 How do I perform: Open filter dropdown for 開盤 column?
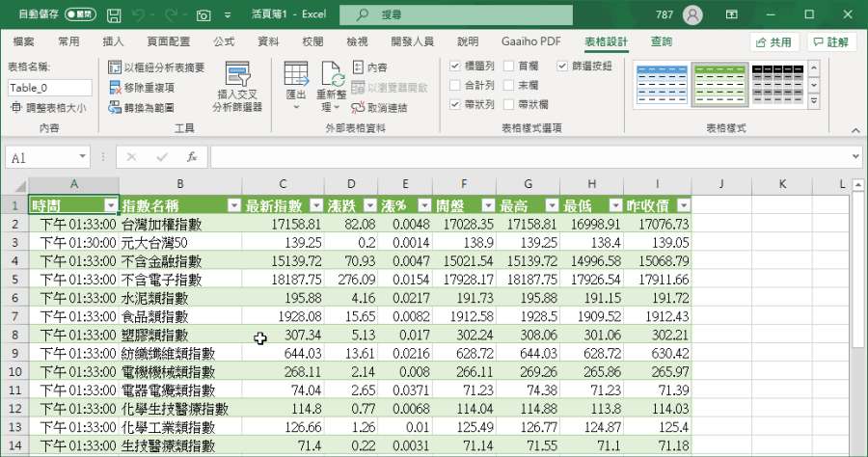click(488, 205)
